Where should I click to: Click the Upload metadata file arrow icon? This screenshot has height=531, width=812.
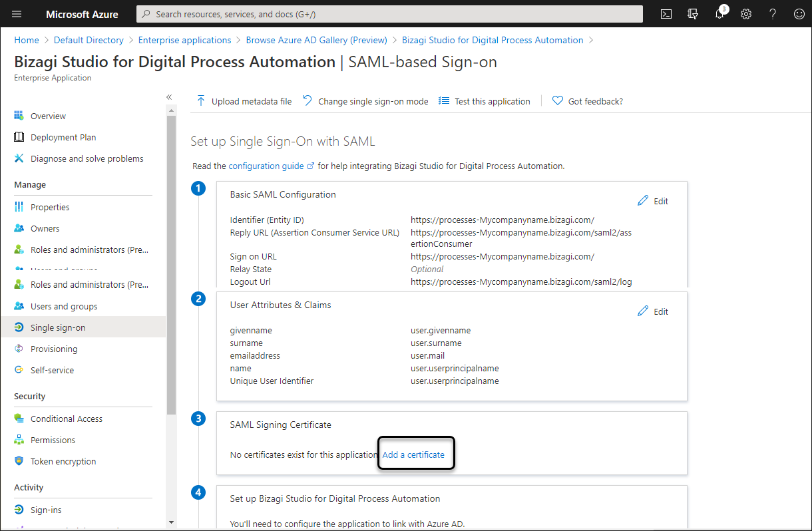coord(200,101)
